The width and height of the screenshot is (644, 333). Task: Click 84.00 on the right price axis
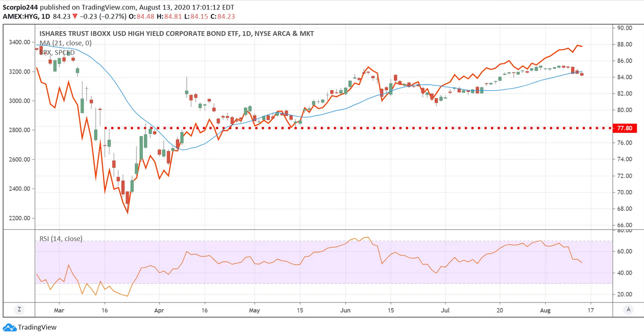pos(624,77)
